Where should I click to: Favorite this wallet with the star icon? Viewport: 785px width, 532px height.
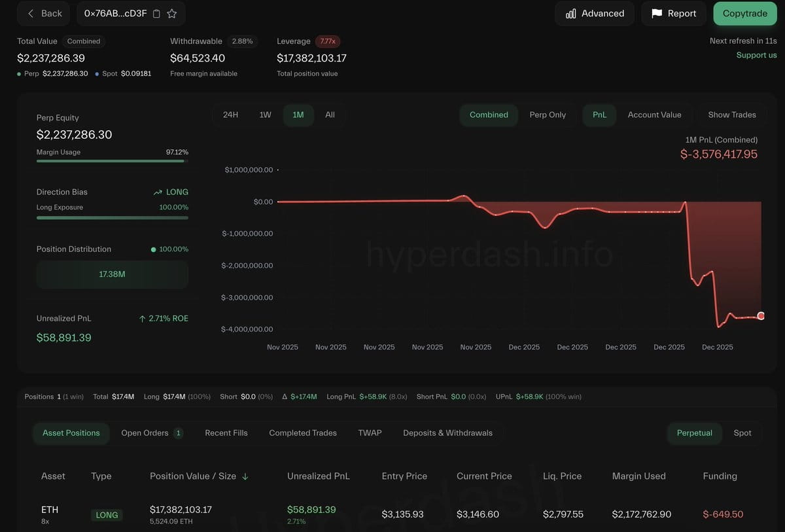click(x=172, y=14)
